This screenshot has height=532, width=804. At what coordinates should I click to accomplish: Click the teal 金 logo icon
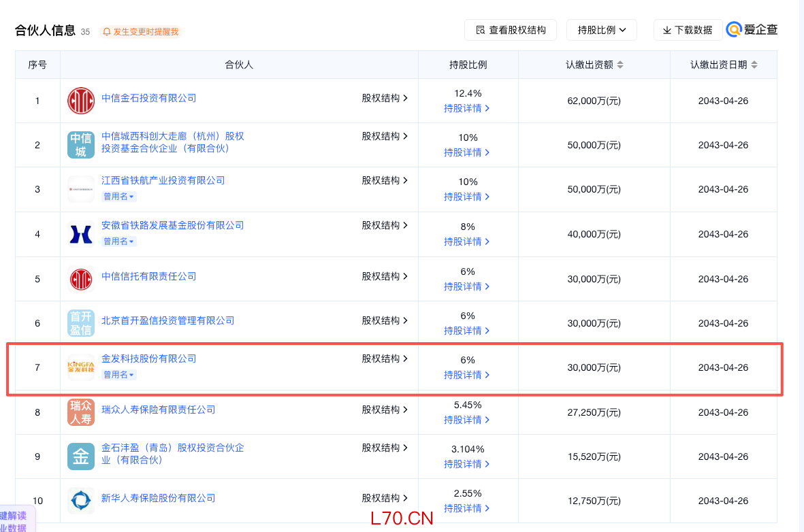click(81, 456)
